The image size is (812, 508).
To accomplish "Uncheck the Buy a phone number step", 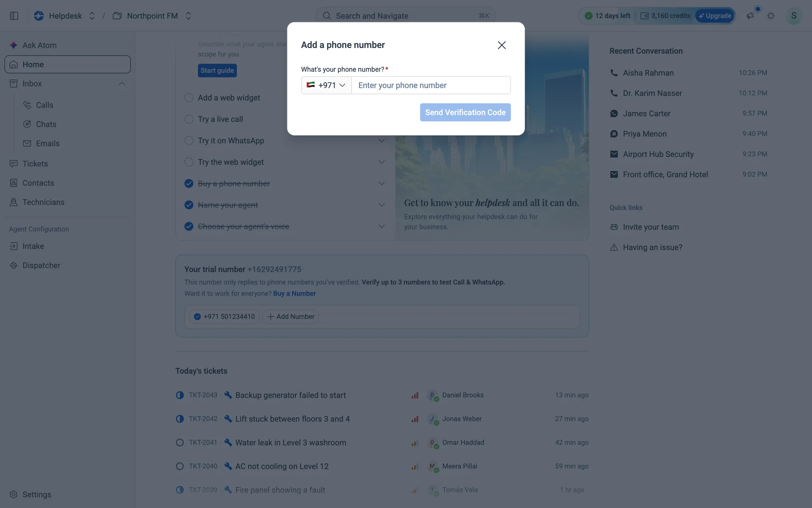I will point(189,184).
